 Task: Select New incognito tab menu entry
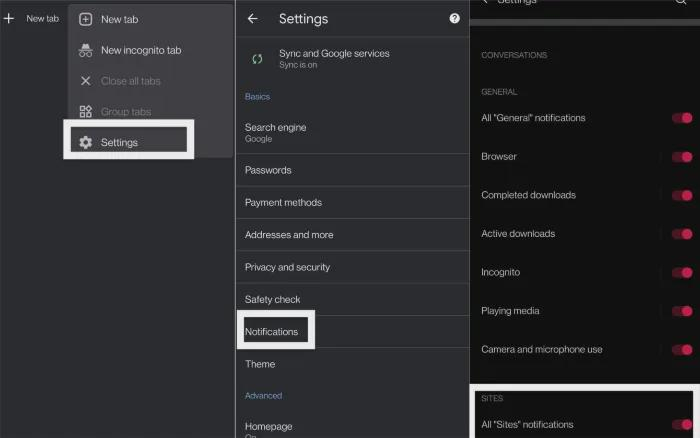[141, 50]
